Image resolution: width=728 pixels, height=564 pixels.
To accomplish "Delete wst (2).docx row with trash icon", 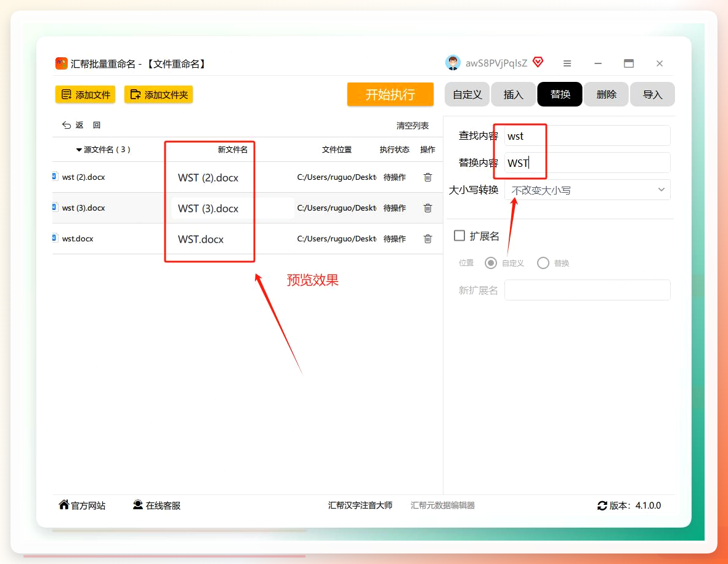I will point(427,177).
